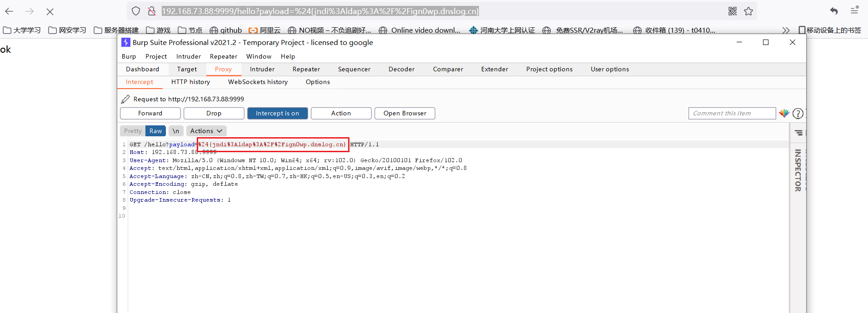Switch to the Decoder tab
Viewport: 868px width, 313px height.
pyautogui.click(x=402, y=69)
